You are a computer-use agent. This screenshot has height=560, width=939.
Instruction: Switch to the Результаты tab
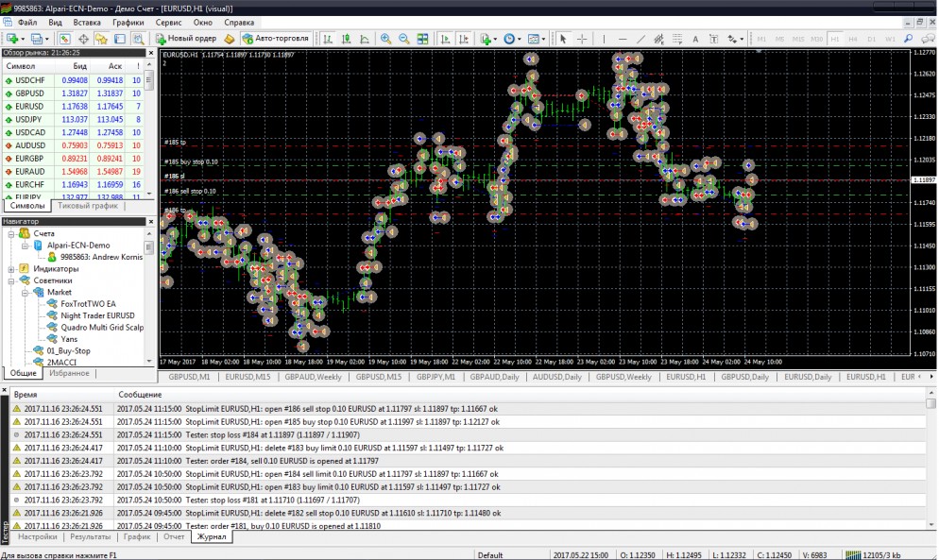click(x=90, y=536)
